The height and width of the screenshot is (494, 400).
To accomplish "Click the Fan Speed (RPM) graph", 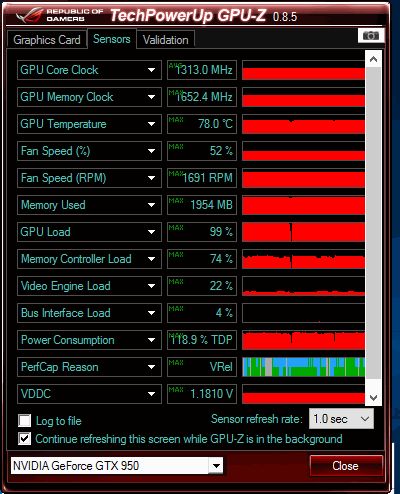I will point(303,178).
